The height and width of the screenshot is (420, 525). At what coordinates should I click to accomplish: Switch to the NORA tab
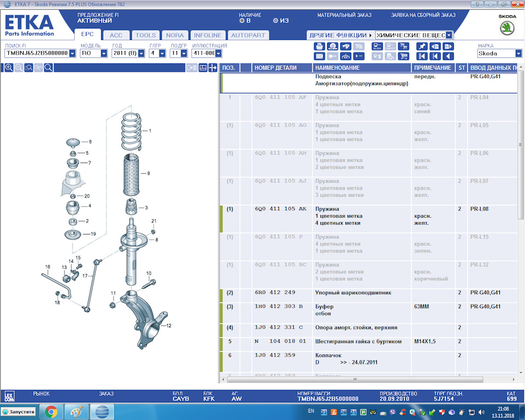(175, 35)
